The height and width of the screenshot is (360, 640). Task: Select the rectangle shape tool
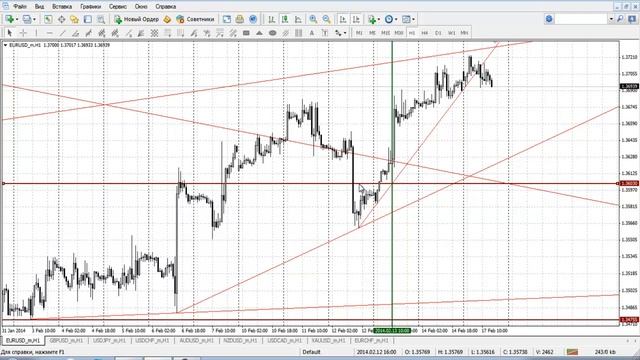pyautogui.click(x=246, y=33)
